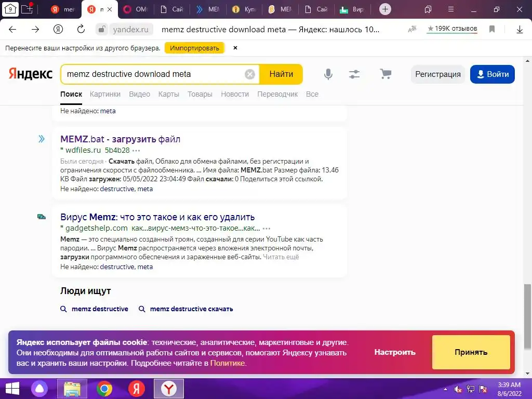Switch to the first 'Сай' tab
Image resolution: width=532 pixels, height=399 pixels.
coord(171,9)
